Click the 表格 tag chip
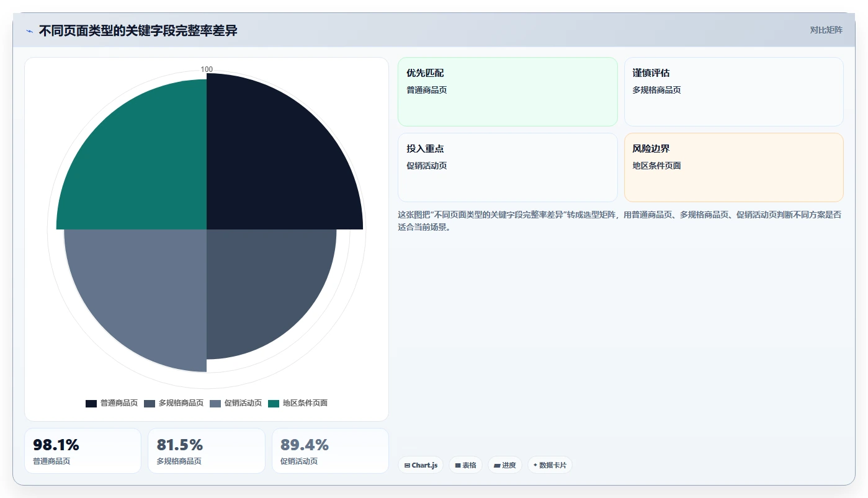 tap(465, 465)
